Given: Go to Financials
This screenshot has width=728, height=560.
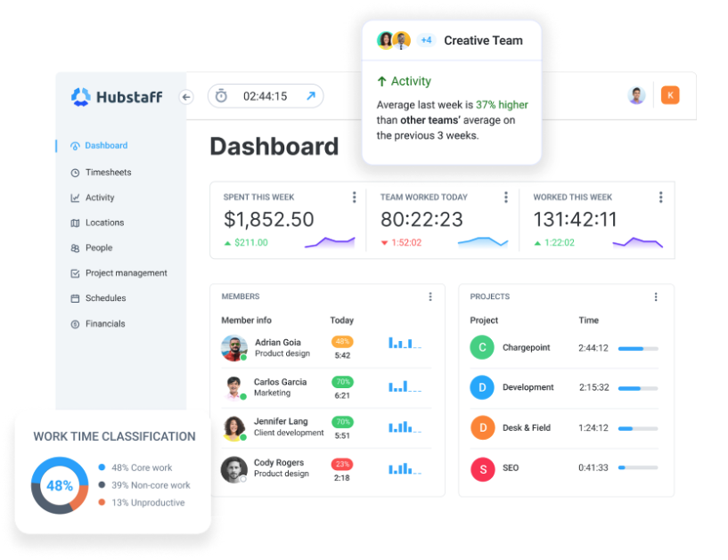Looking at the screenshot, I should click(x=105, y=324).
